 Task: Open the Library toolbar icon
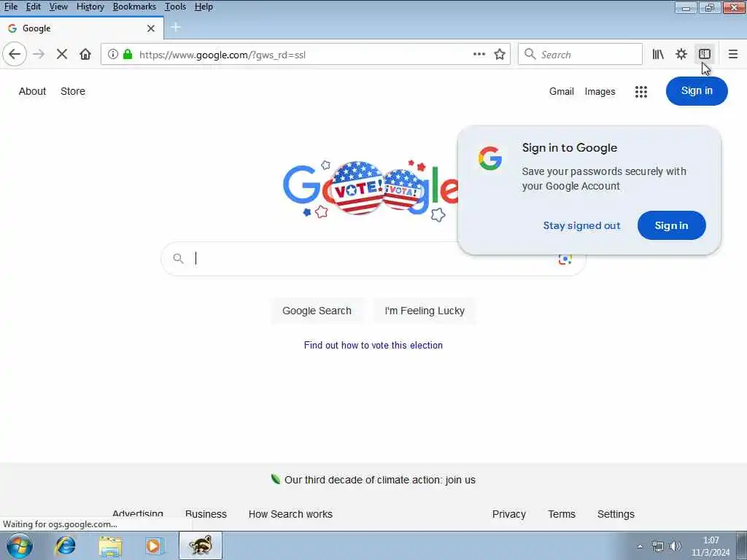[x=658, y=54]
